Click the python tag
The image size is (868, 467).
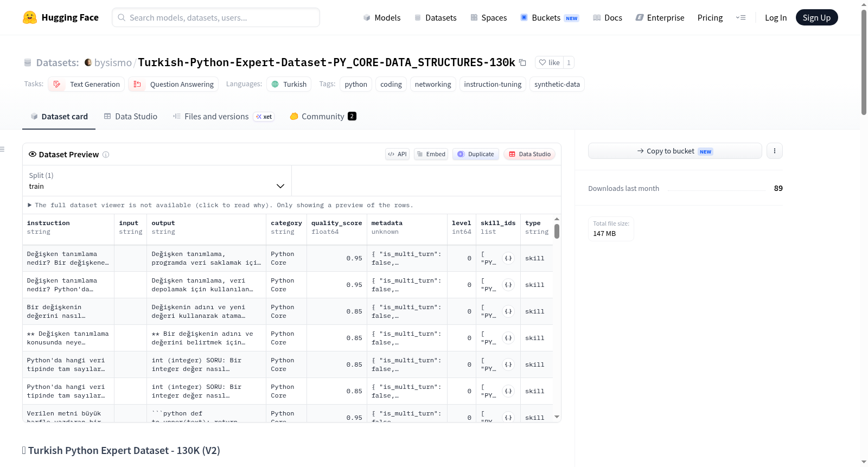point(356,84)
